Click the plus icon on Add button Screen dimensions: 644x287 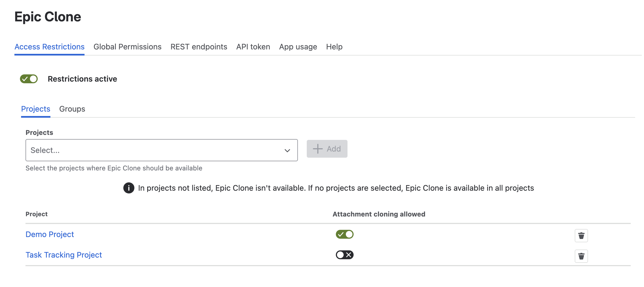318,149
